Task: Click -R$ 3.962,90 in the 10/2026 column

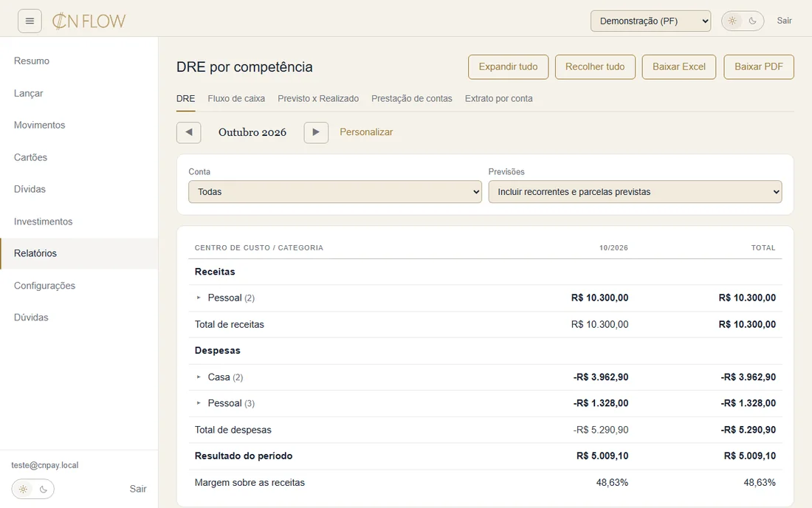Action: pyautogui.click(x=601, y=377)
